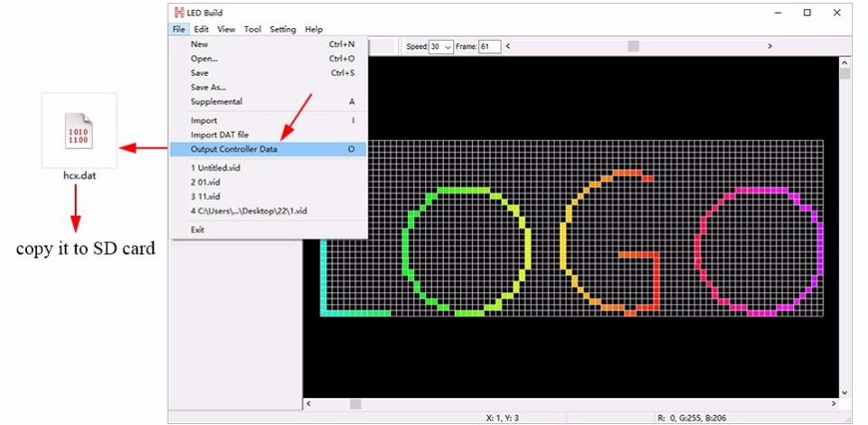This screenshot has height=425, width=868.
Task: Open the Tool menu
Action: (252, 29)
